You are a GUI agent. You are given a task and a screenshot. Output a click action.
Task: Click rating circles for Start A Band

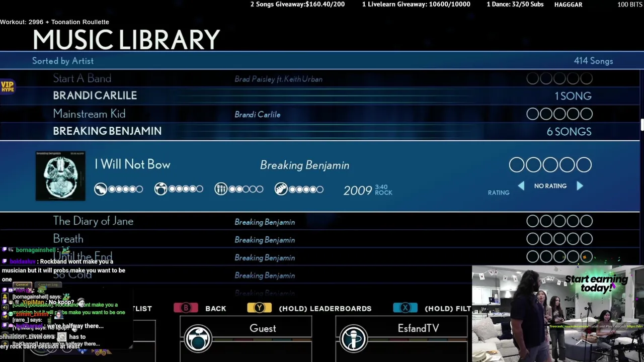point(559,78)
